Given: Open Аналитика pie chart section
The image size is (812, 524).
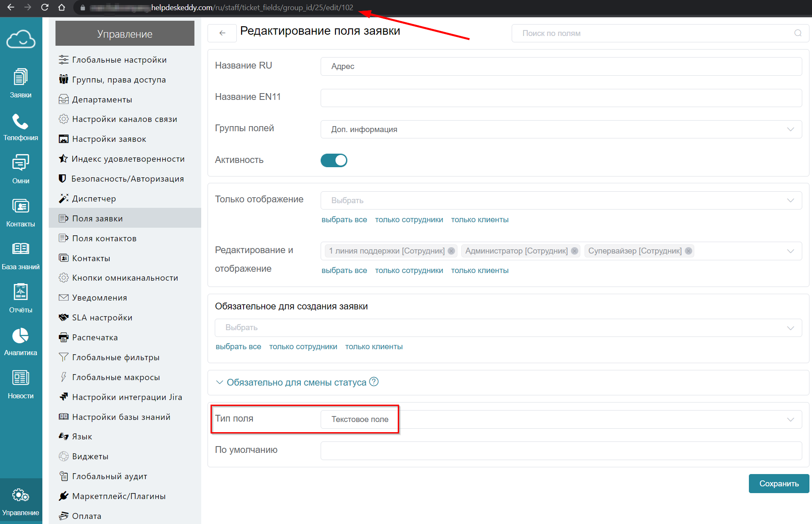Looking at the screenshot, I should tap(21, 342).
